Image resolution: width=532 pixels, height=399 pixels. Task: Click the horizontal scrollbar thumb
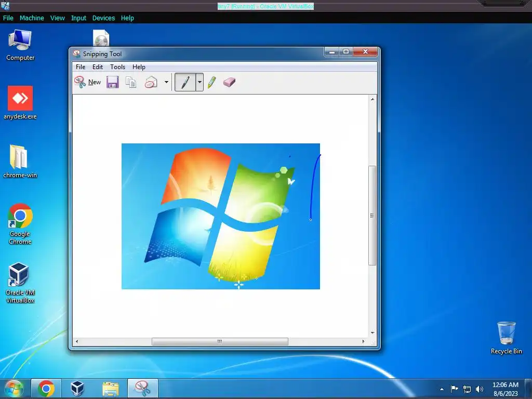[x=220, y=341]
